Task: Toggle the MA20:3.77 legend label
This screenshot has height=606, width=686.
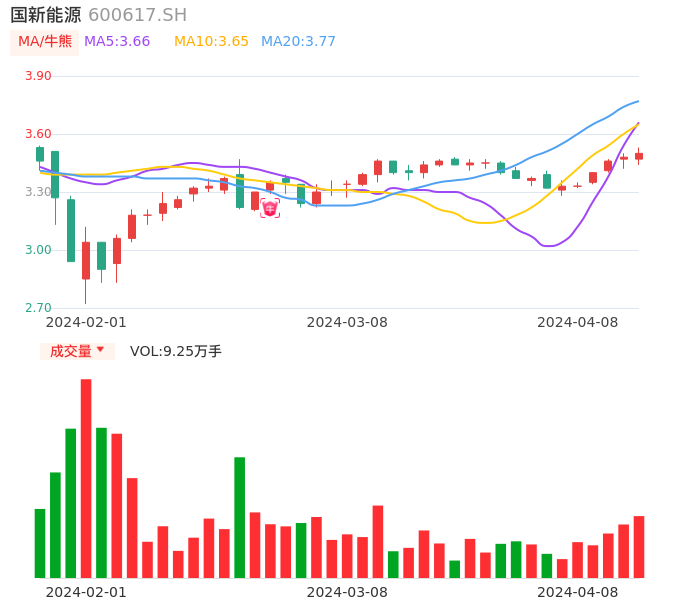Action: click(298, 42)
